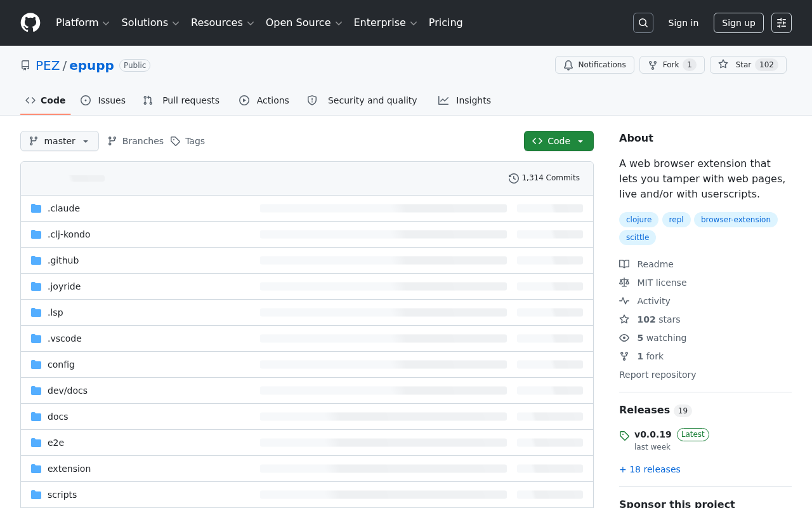Open the .clj-kondo folder name
This screenshot has height=508, width=812.
(69, 234)
